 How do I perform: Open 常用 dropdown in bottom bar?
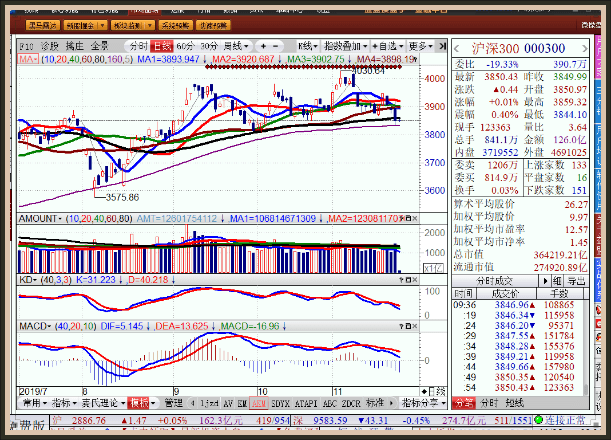(x=34, y=403)
